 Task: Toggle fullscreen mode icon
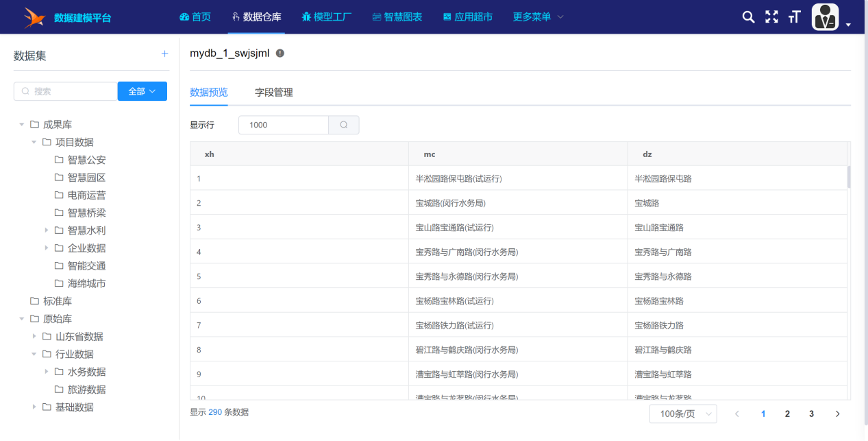771,17
